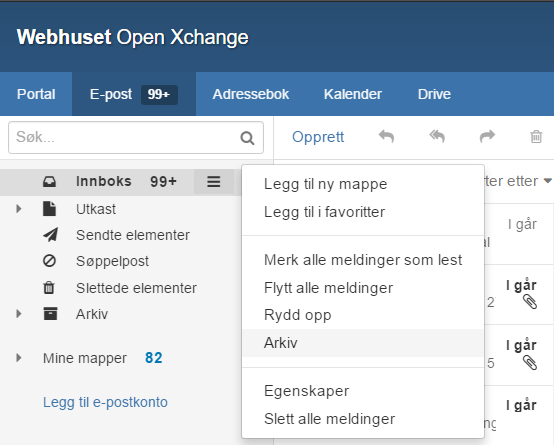Select the Arkiv folder in tree
Viewport: 554px width, 445px height.
pos(92,314)
